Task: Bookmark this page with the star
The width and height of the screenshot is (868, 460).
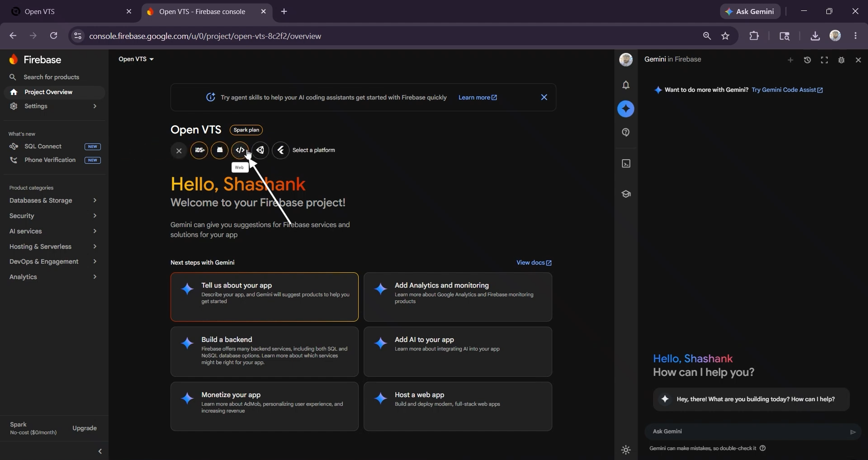Action: pyautogui.click(x=726, y=36)
